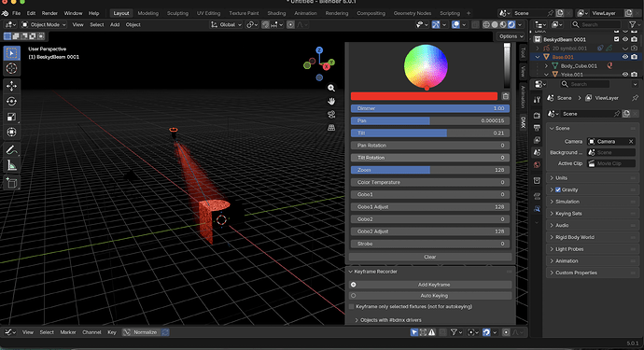Select the Select Box tool
This screenshot has width=644, height=350.
click(x=11, y=53)
